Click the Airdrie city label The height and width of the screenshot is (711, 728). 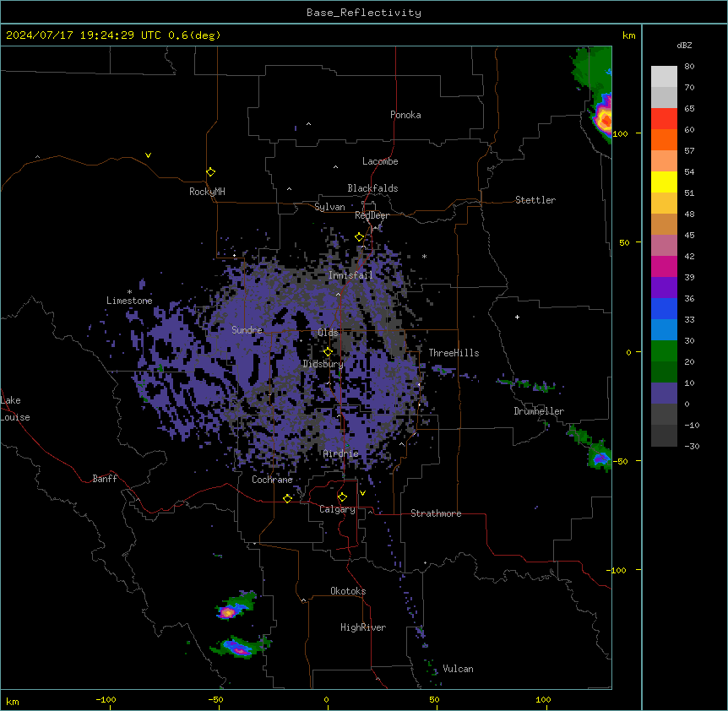[341, 453]
